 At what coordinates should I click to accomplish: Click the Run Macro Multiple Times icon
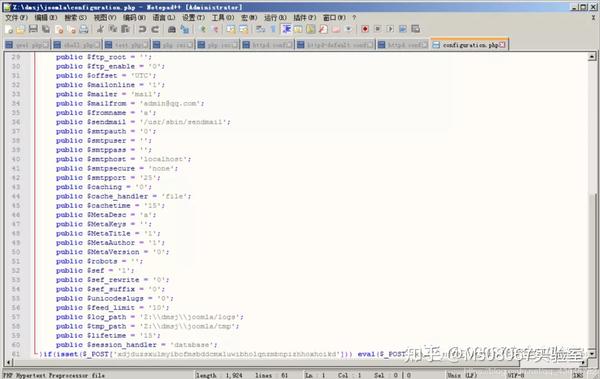[403, 29]
